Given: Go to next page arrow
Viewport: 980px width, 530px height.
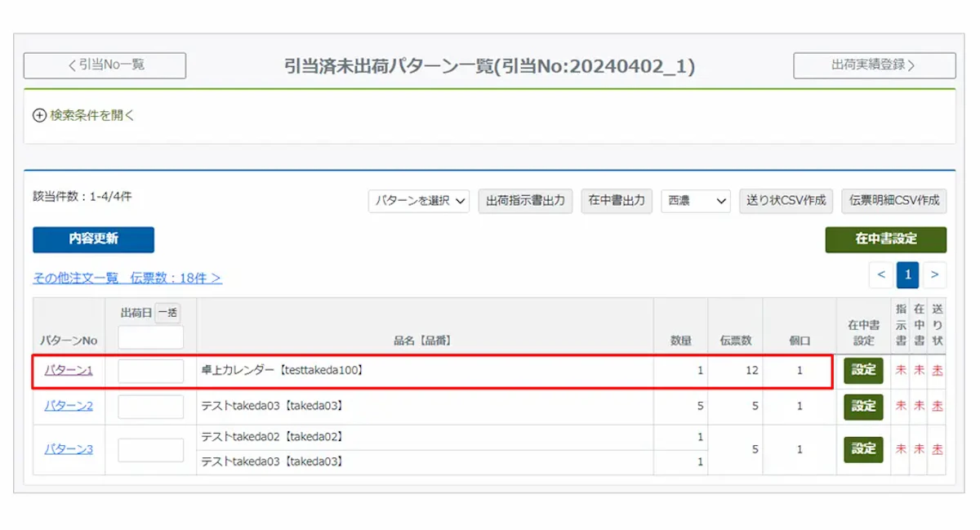Looking at the screenshot, I should [934, 275].
